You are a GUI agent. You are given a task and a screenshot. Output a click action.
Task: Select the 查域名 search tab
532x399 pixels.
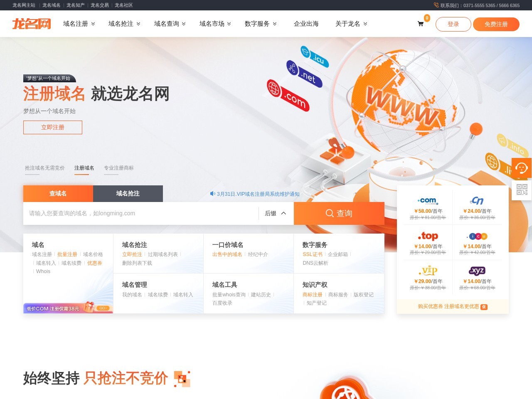(x=58, y=194)
